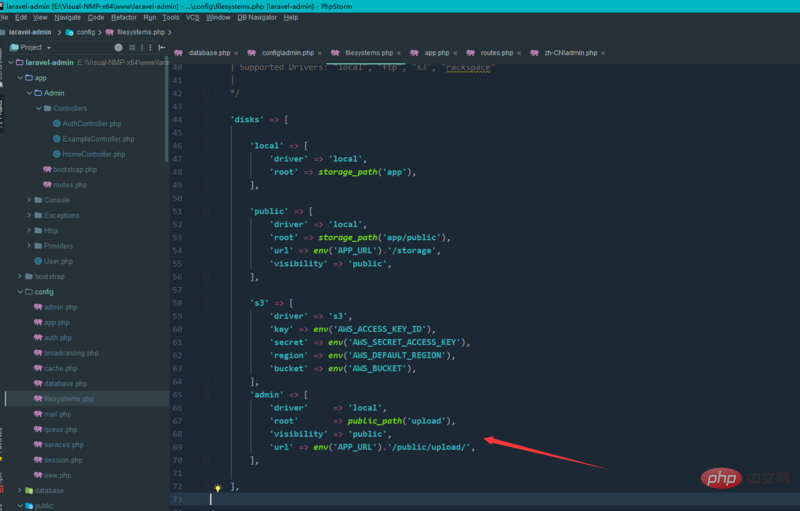Open the VCS menu
Image resolution: width=800 pixels, height=511 pixels.
192,17
